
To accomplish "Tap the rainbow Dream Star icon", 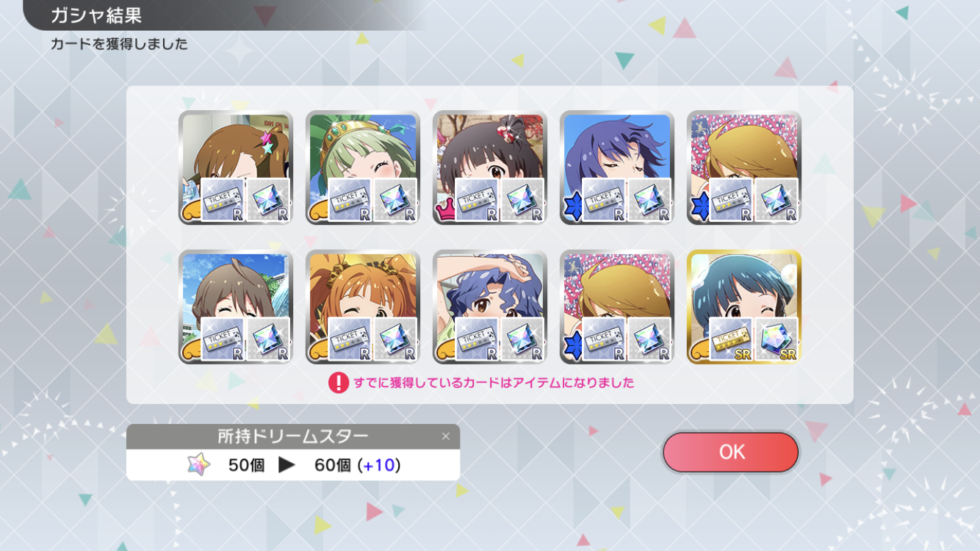I will coord(198,465).
